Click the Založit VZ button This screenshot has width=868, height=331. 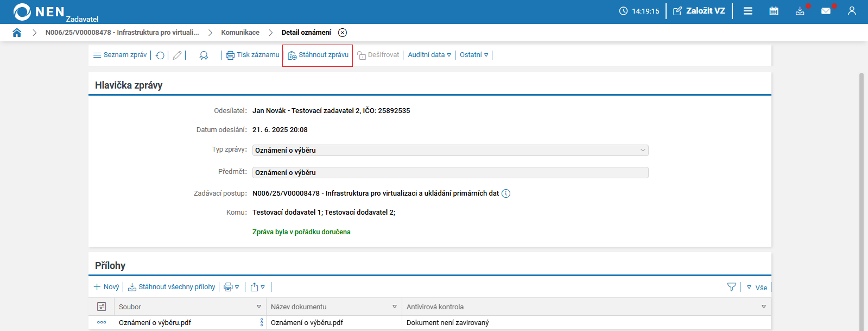[x=699, y=11]
